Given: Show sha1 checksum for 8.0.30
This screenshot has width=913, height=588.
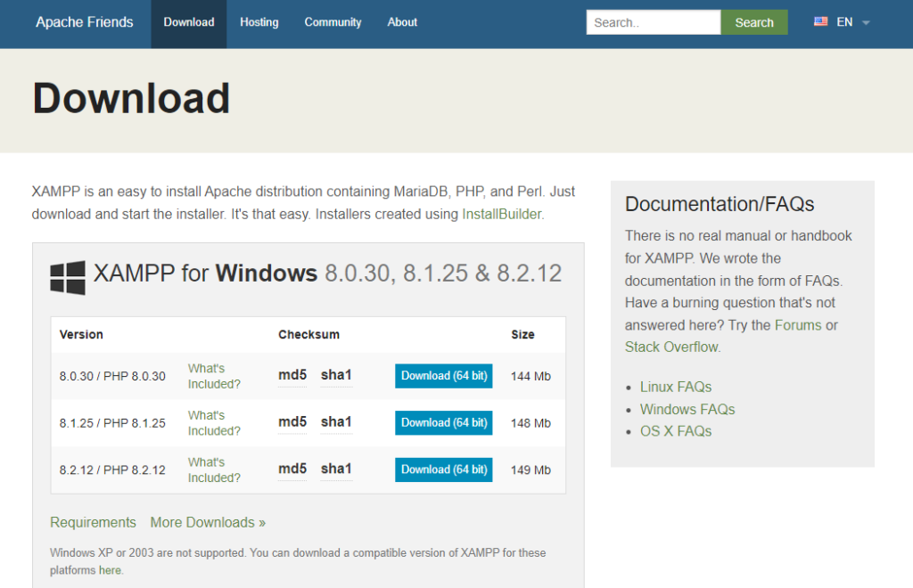Looking at the screenshot, I should point(336,375).
